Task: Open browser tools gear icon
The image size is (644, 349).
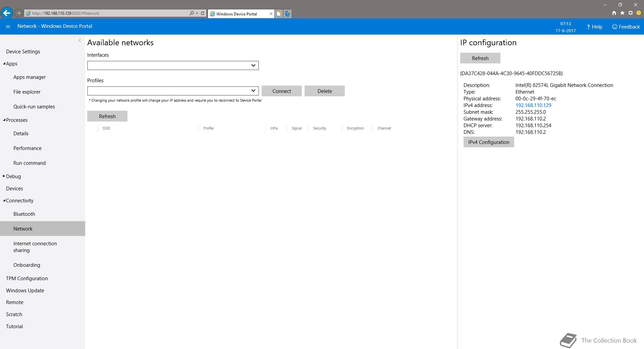Action: pyautogui.click(x=630, y=13)
